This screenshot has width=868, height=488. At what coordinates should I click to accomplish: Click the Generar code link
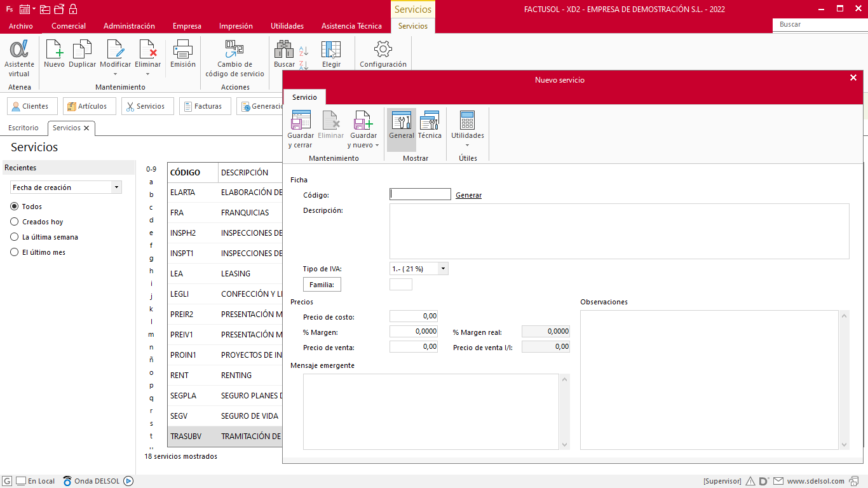point(468,195)
